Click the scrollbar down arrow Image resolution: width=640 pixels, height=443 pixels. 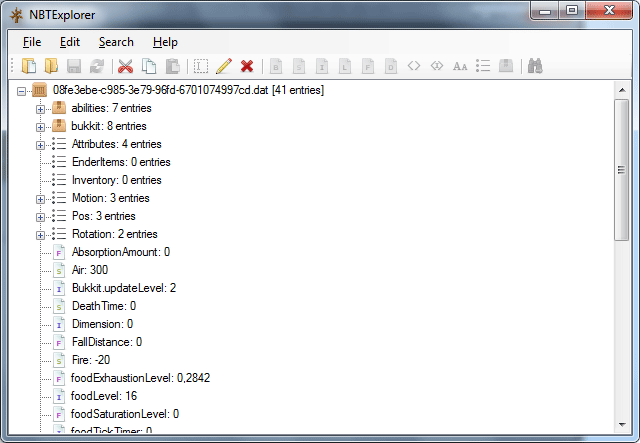tap(622, 425)
